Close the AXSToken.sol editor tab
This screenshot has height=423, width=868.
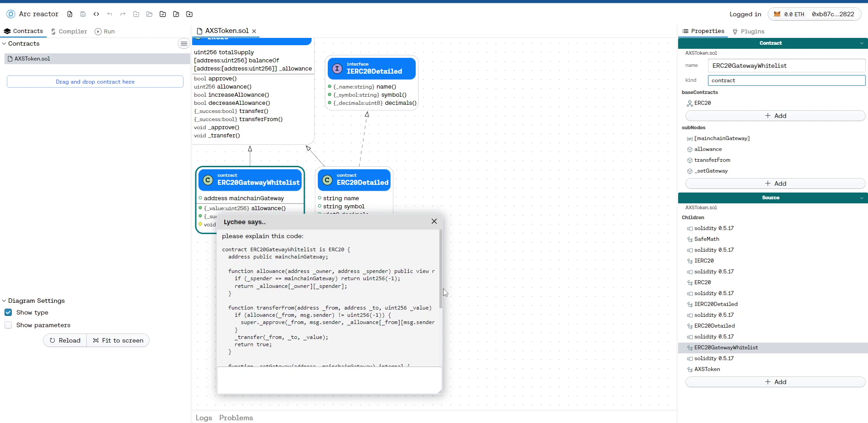(254, 31)
